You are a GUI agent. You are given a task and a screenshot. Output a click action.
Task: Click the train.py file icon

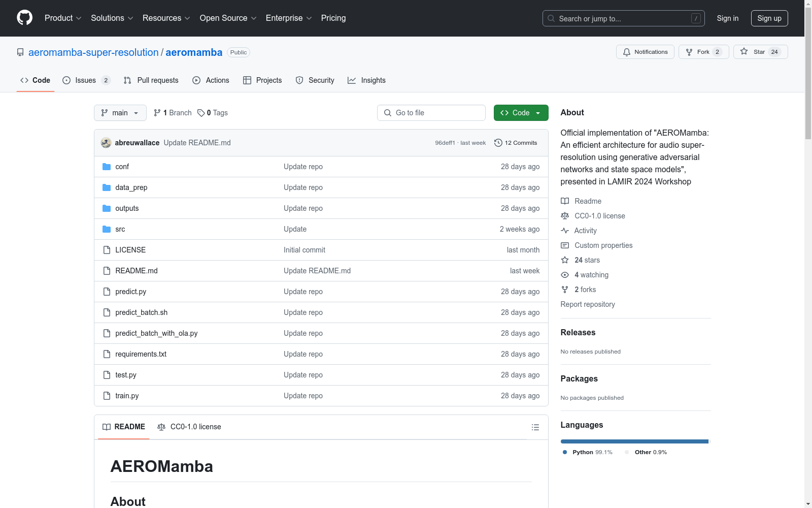point(107,396)
